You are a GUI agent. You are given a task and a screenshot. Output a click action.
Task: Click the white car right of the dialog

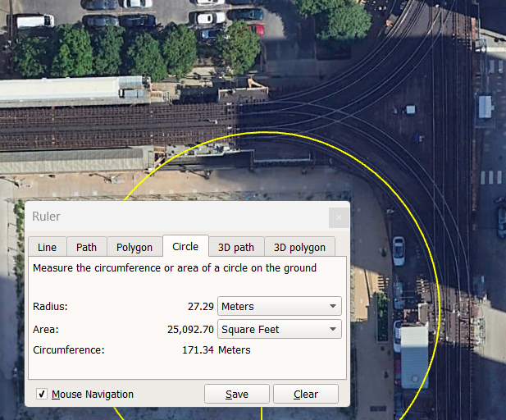coord(399,250)
